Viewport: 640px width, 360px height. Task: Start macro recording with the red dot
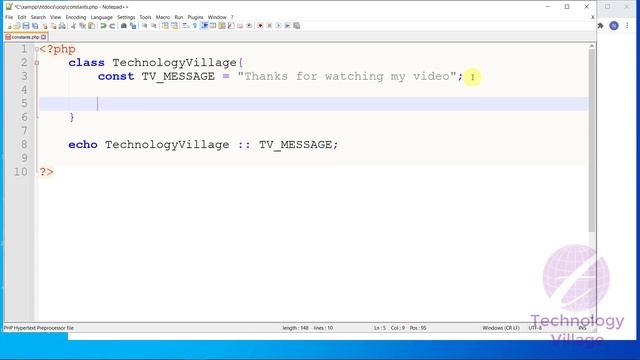tap(260, 26)
